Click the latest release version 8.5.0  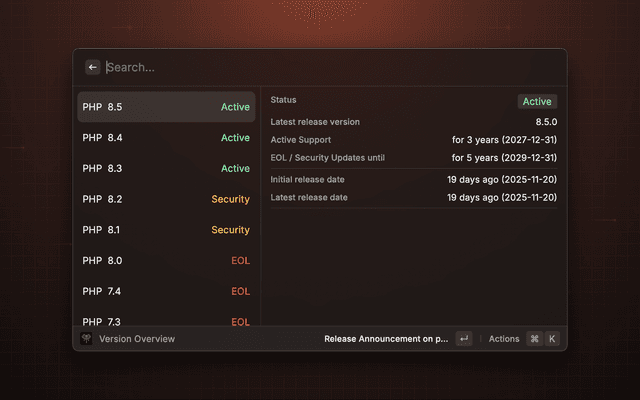(546, 122)
